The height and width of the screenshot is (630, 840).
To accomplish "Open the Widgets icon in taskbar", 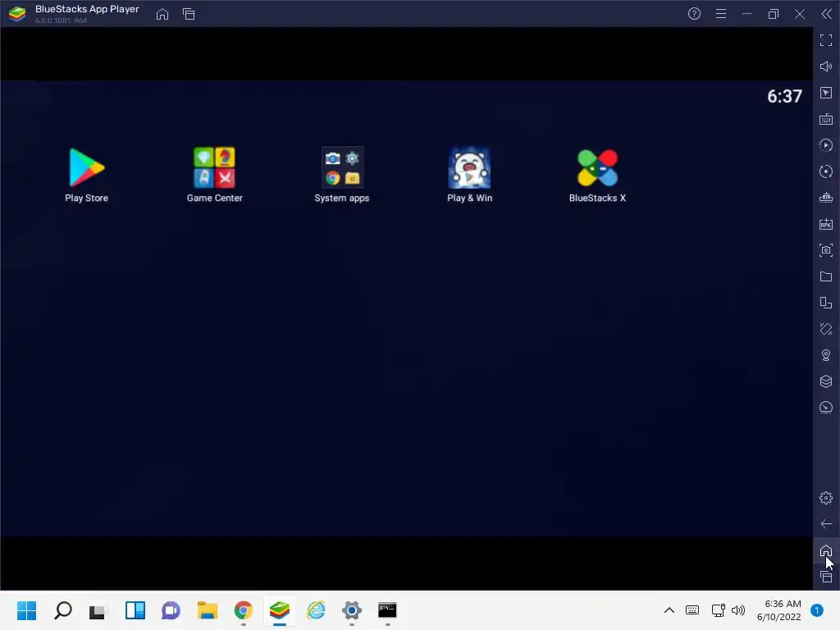I will click(135, 610).
